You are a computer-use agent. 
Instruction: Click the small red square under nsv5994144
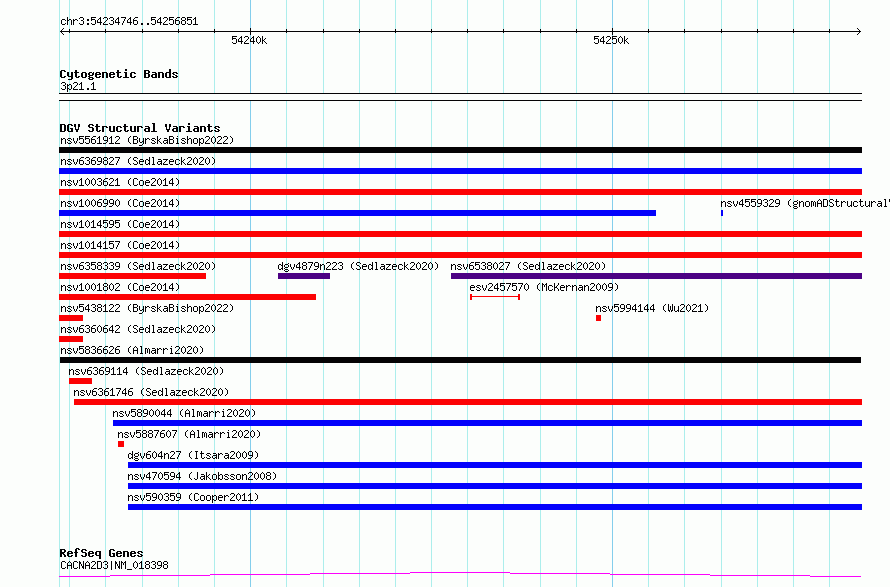pyautogui.click(x=598, y=318)
